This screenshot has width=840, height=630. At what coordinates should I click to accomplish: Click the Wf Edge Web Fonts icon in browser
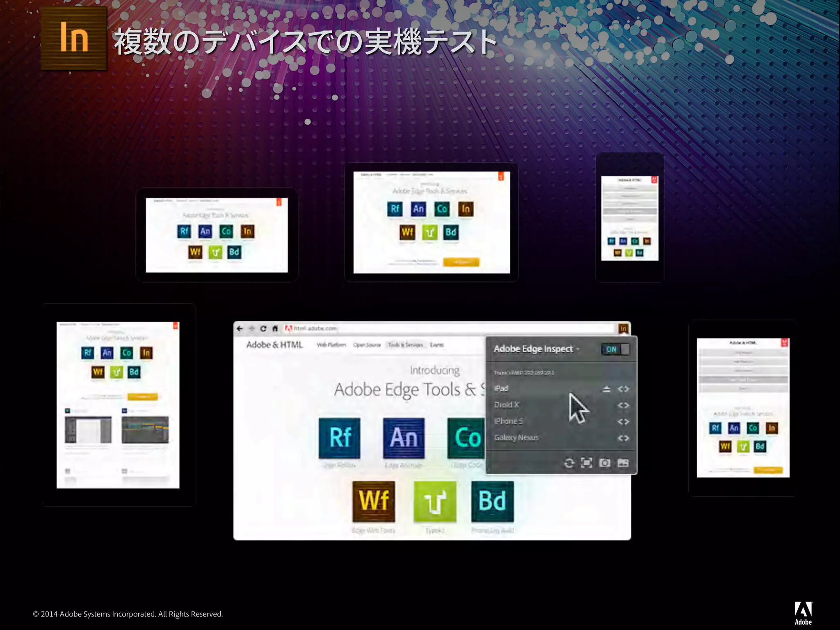click(374, 502)
